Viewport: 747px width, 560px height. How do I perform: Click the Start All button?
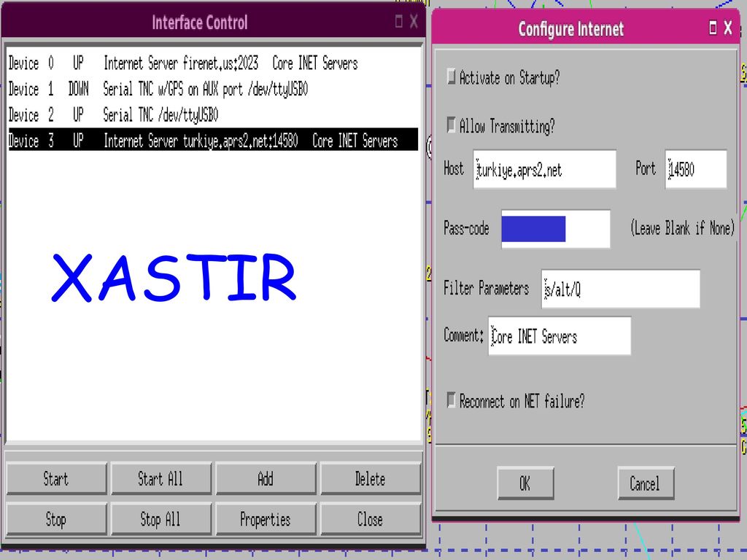[160, 478]
